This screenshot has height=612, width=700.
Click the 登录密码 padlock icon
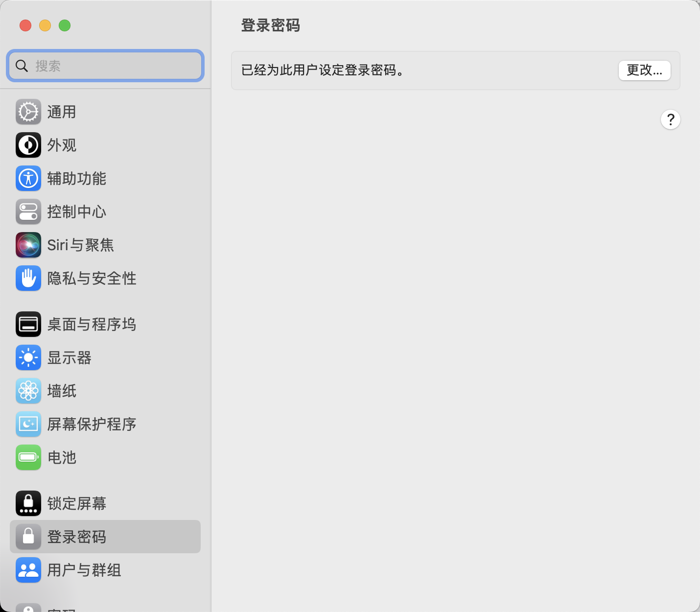pyautogui.click(x=28, y=537)
